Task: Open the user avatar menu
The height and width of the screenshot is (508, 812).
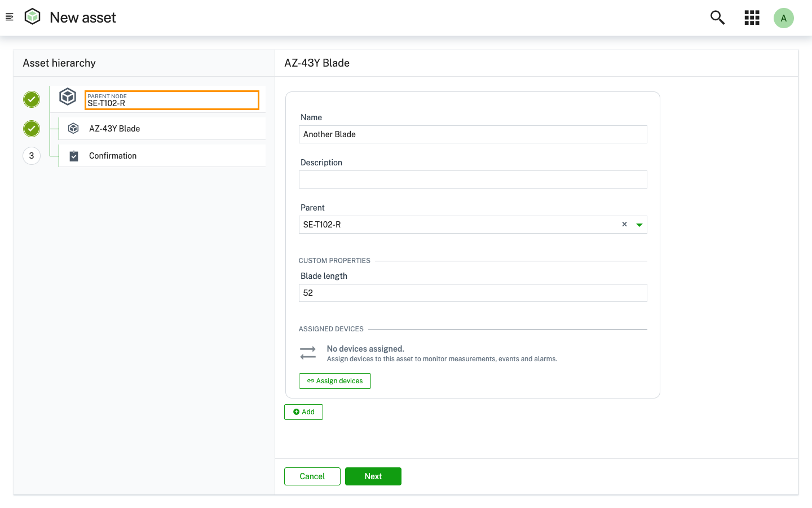Action: [x=783, y=18]
